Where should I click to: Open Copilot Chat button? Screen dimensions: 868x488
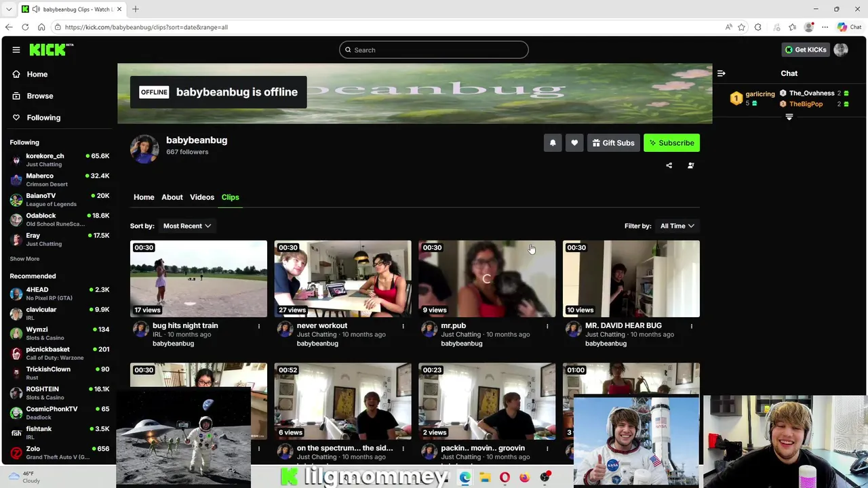(x=849, y=27)
